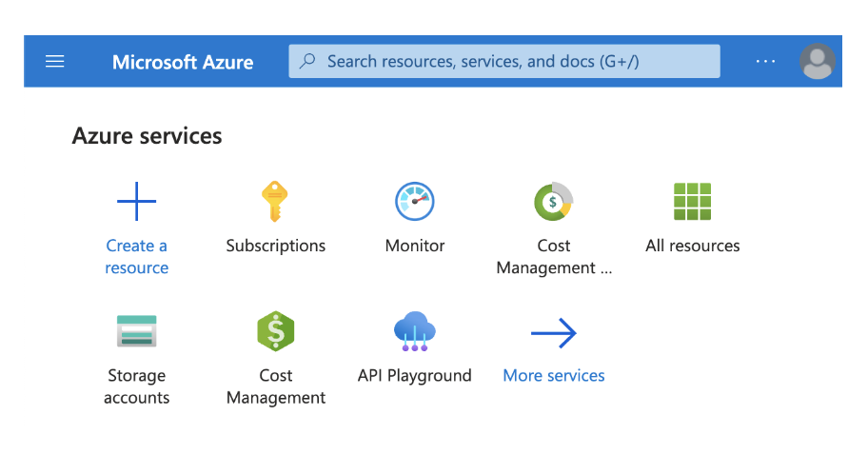Open the Storage accounts icon
868x455 pixels.
click(x=137, y=331)
